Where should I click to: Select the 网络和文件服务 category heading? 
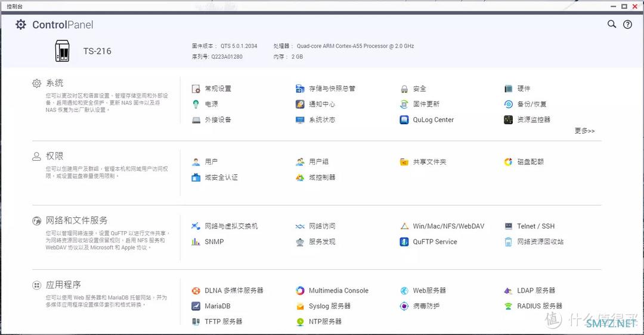pyautogui.click(x=76, y=220)
